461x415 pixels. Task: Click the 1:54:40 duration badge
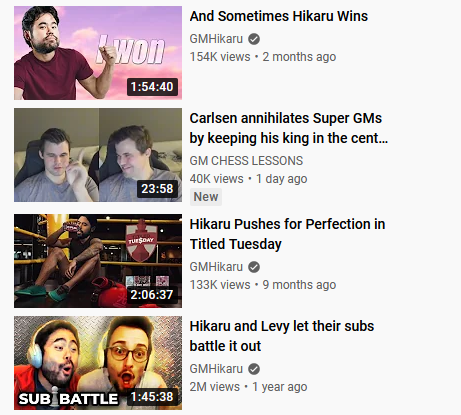pos(152,87)
